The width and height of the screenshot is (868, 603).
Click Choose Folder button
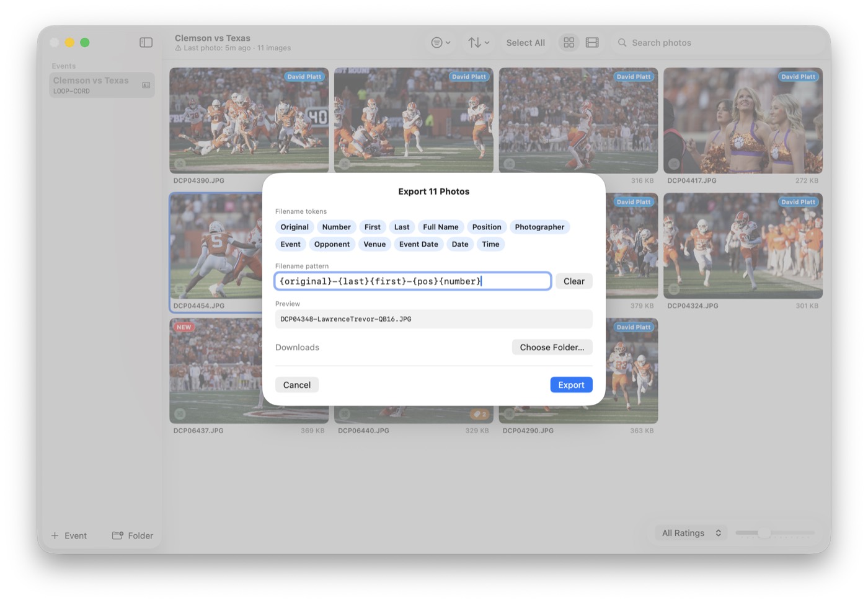[552, 347]
